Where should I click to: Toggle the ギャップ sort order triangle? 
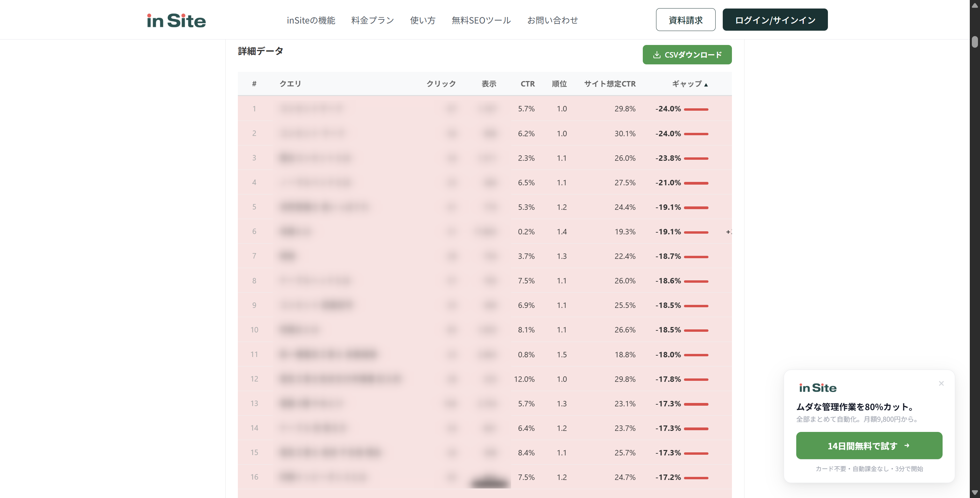point(707,84)
